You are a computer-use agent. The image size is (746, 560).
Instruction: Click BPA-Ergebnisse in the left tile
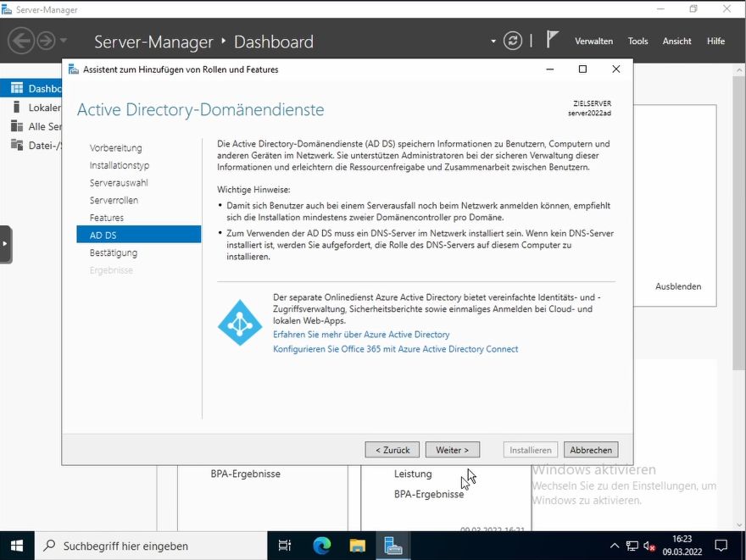click(246, 474)
